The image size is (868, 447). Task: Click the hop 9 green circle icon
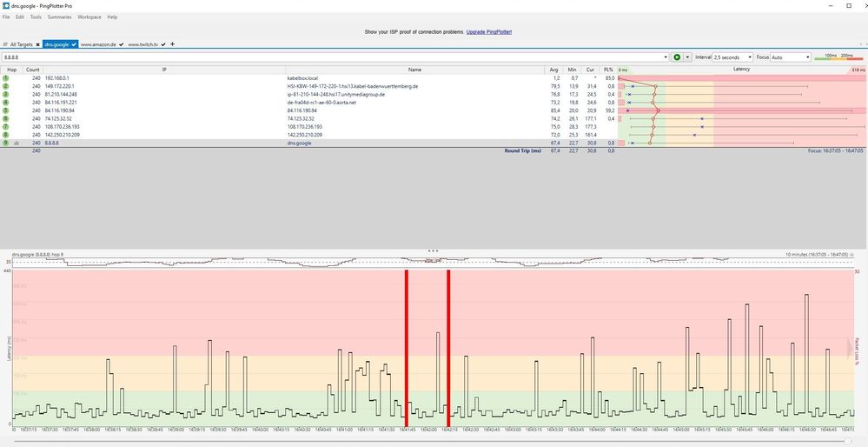click(5, 143)
